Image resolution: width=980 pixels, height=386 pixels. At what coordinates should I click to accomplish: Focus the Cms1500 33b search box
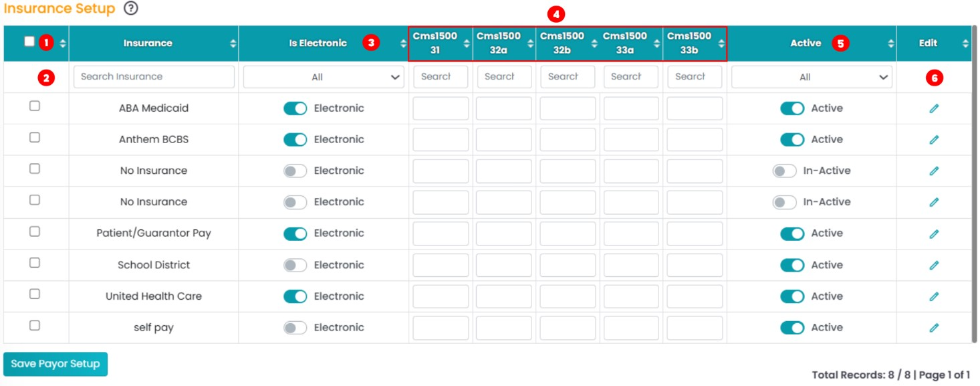click(695, 77)
